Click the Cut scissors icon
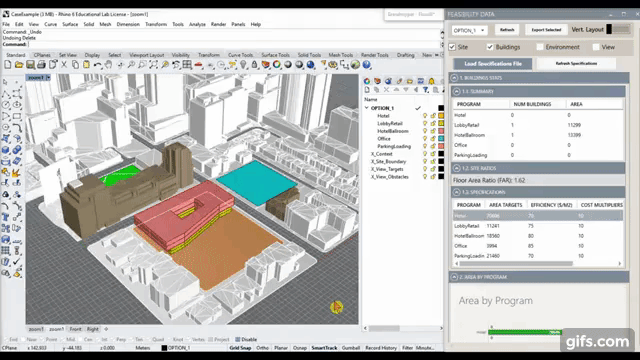The image size is (640, 360). click(x=64, y=64)
